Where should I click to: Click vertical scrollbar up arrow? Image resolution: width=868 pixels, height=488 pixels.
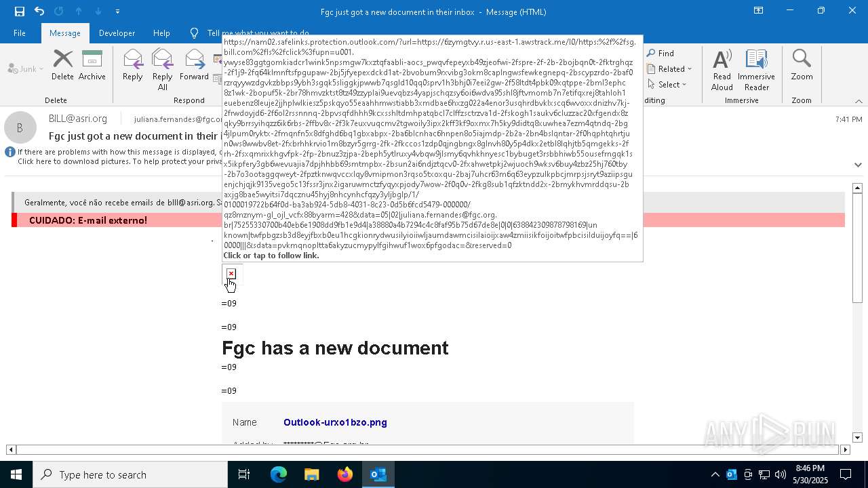[x=858, y=188]
